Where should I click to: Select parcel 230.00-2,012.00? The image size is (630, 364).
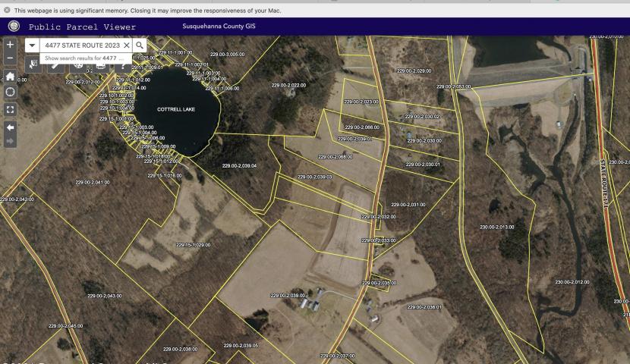(x=572, y=282)
